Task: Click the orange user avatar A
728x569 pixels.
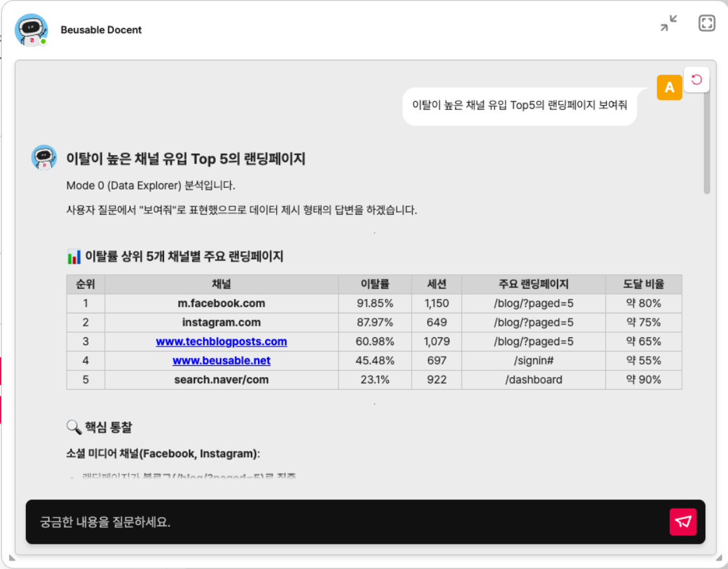Action: click(669, 88)
